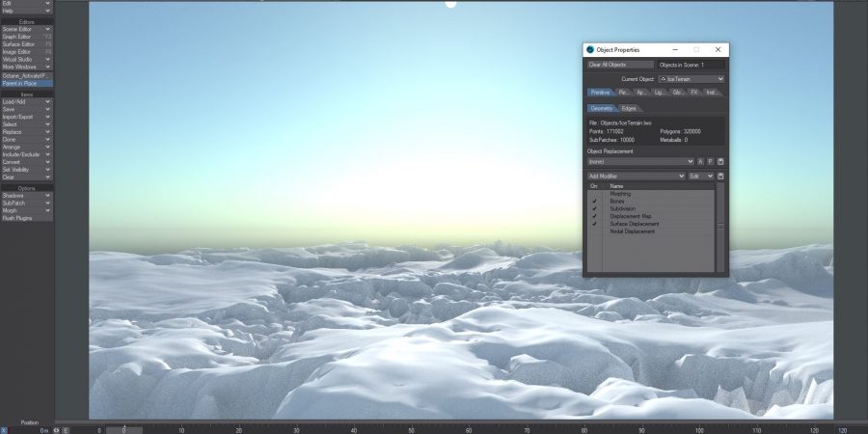Select the Nodal Displacement list row
The image size is (868, 434).
click(633, 231)
